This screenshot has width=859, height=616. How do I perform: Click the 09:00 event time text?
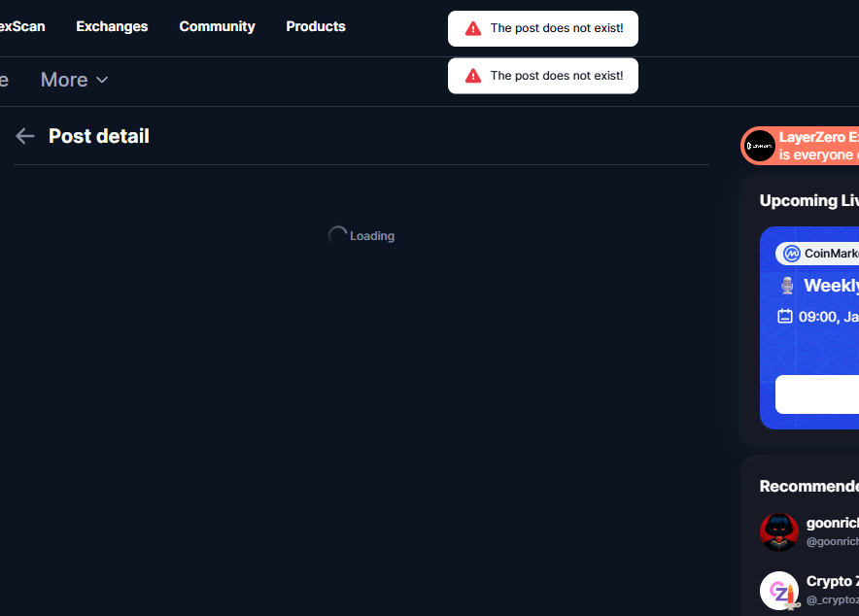(x=828, y=317)
